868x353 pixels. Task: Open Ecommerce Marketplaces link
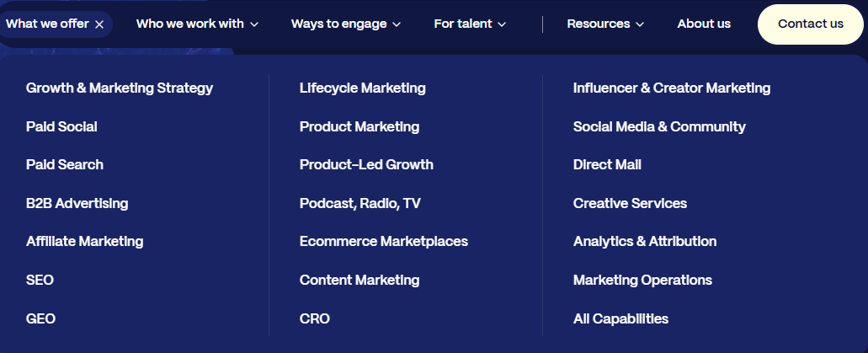[384, 241]
